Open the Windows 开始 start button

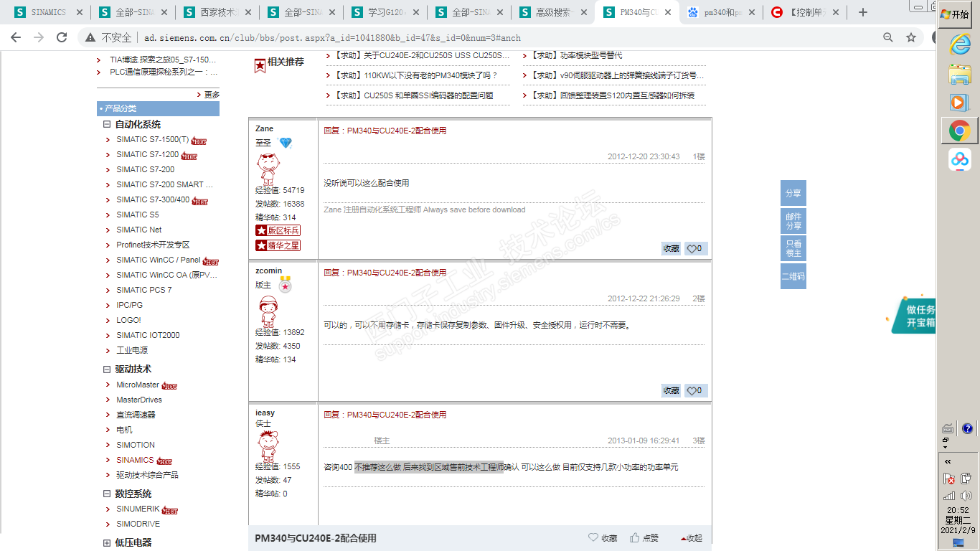955,14
